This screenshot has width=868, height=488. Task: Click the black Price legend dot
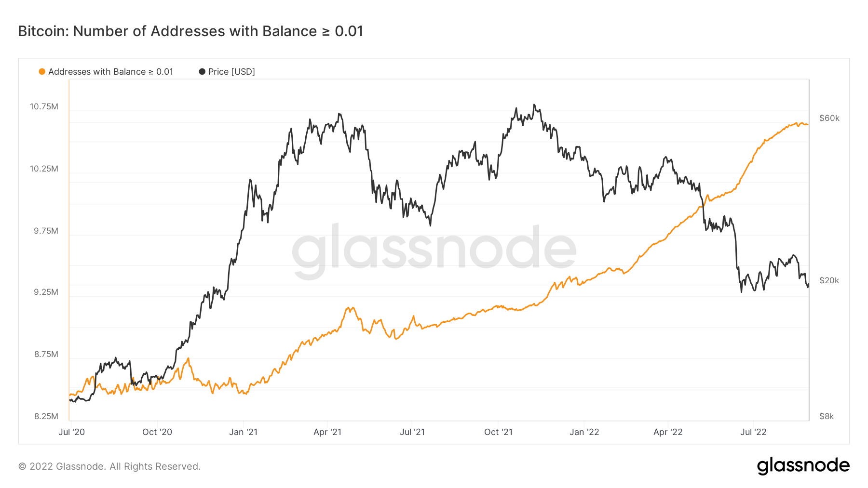(x=202, y=72)
